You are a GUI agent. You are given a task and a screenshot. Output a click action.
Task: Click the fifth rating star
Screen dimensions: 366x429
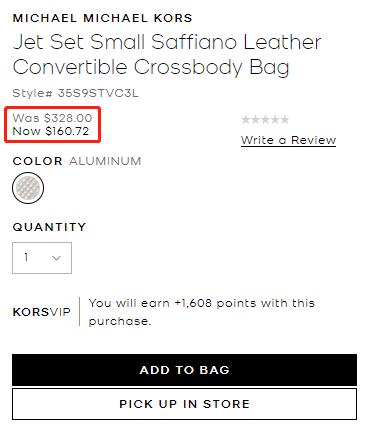point(284,119)
